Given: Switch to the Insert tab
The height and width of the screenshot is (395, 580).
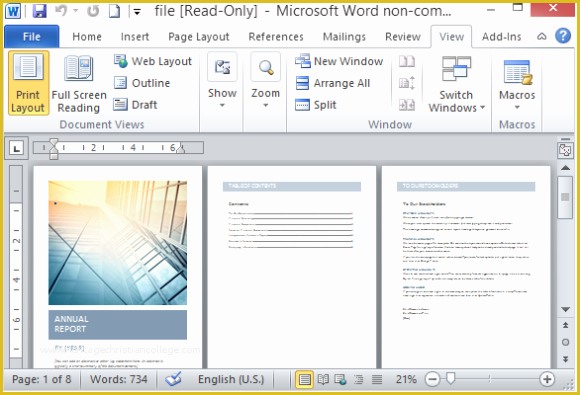Looking at the screenshot, I should pos(135,37).
